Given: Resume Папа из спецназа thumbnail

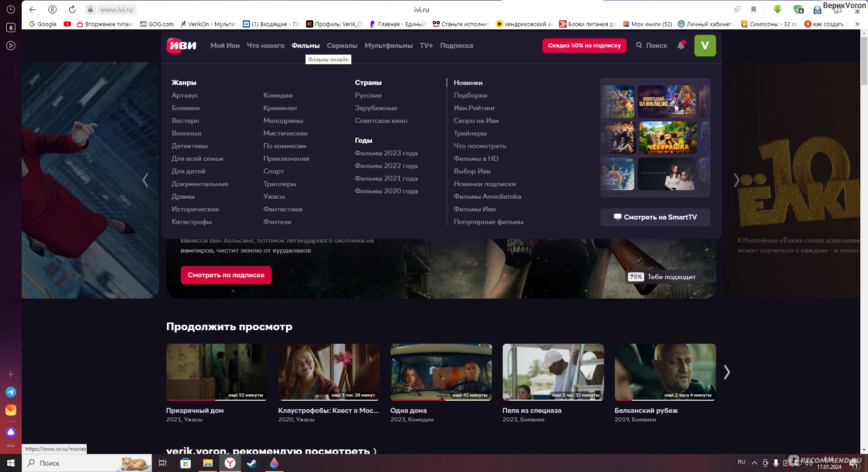Looking at the screenshot, I should coord(553,372).
